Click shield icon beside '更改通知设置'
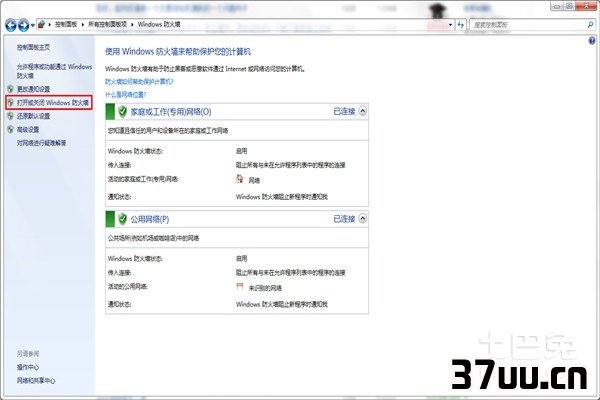Viewport: 600px width, 400px height. (10, 89)
